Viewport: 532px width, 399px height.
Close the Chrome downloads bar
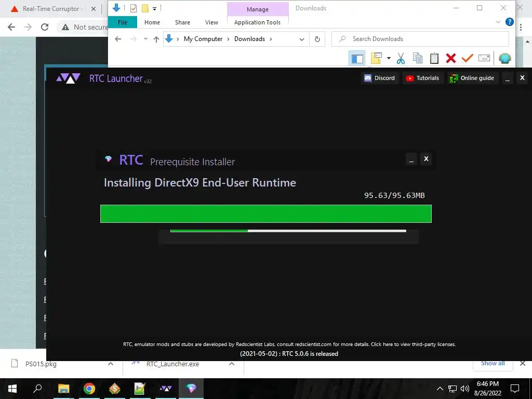click(523, 363)
